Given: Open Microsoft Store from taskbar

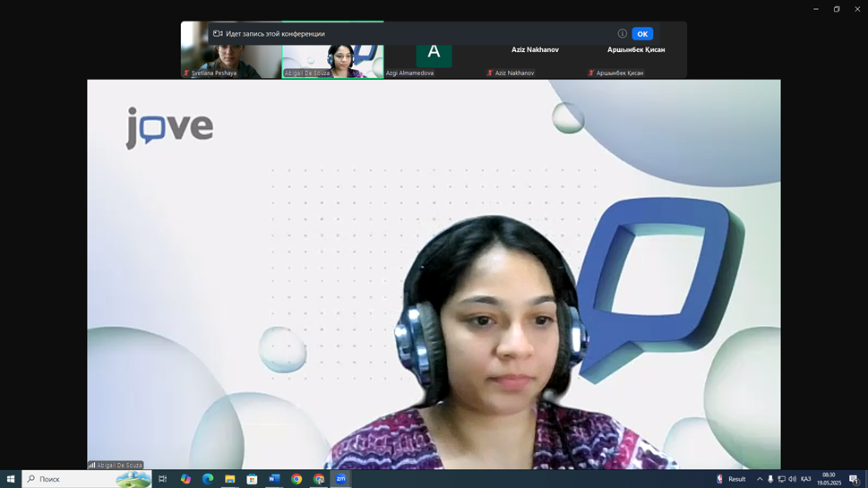Looking at the screenshot, I should 252,479.
